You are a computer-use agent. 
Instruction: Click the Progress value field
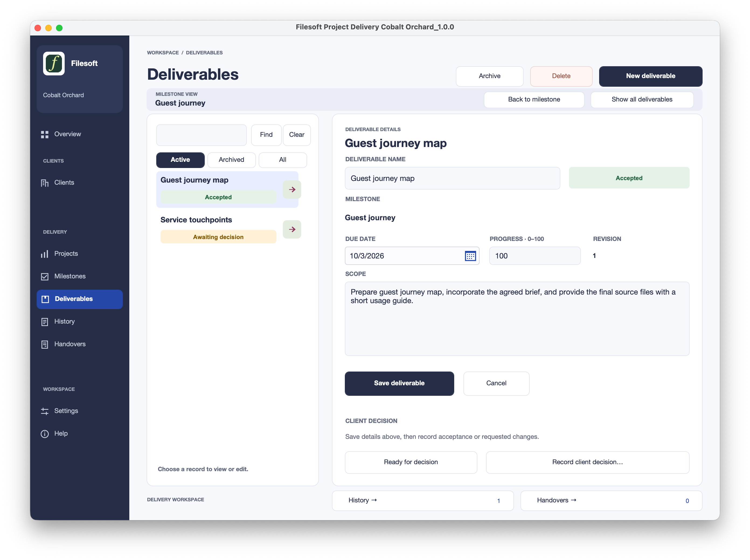click(535, 256)
